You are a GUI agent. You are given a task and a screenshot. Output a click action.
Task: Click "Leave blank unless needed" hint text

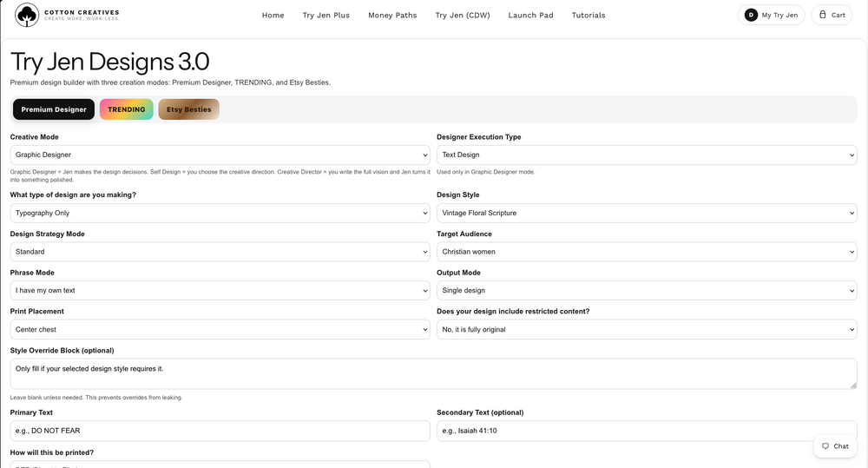[95, 398]
